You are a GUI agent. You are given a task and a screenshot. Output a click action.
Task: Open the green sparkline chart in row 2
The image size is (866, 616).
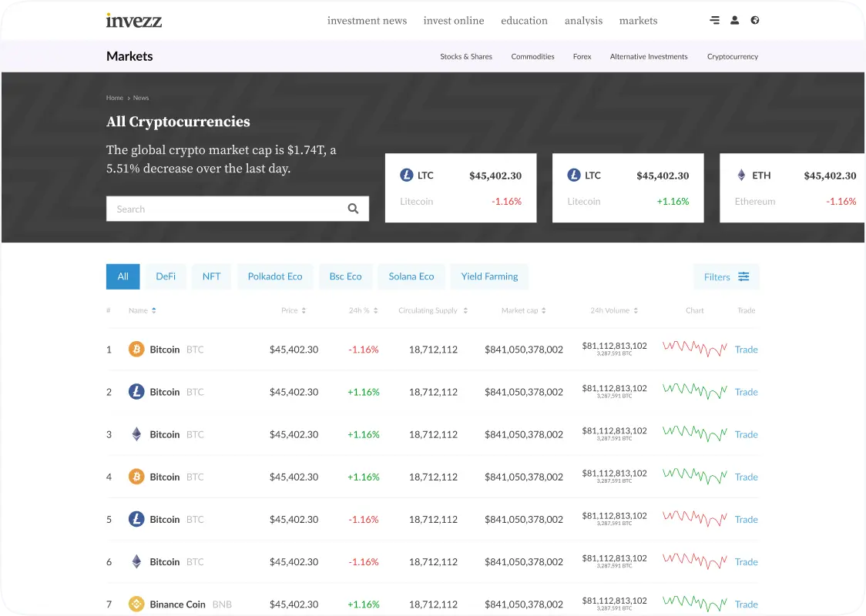695,391
